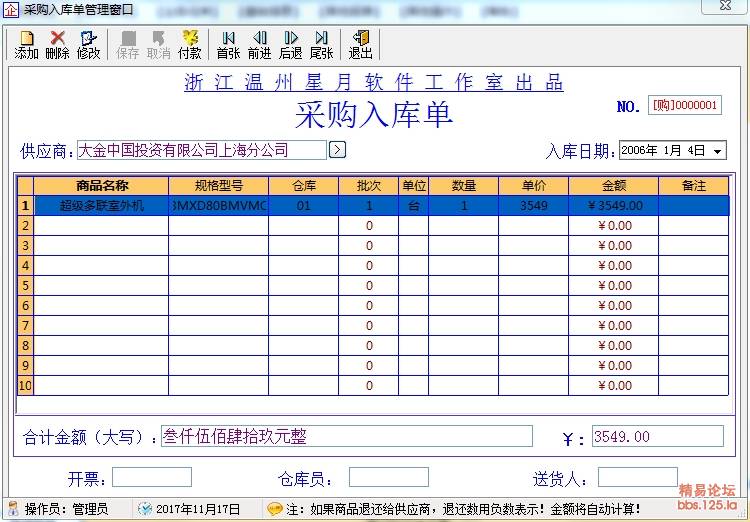Close the 采购入库单管理窗口 window
Image resolution: width=750 pixels, height=522 pixels.
[x=726, y=6]
